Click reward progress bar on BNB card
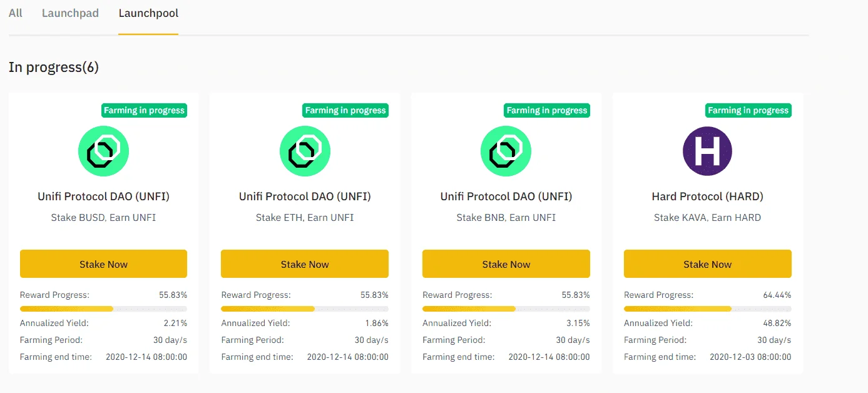This screenshot has height=393, width=868. (x=506, y=309)
